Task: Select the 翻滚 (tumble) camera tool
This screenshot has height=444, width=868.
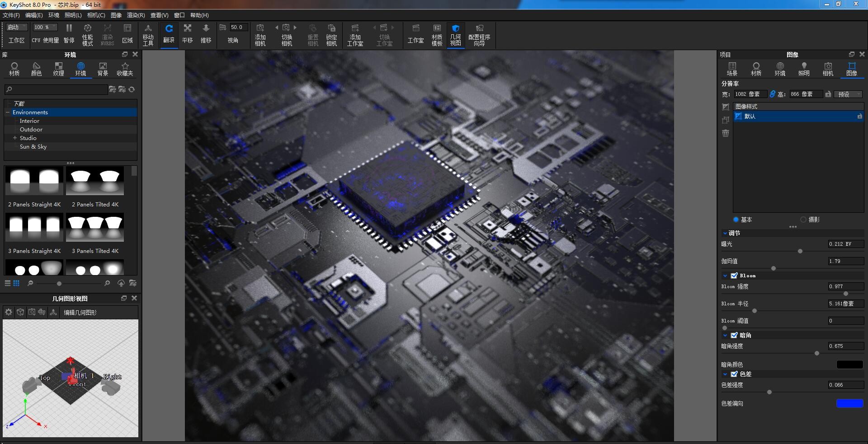Action: [x=169, y=35]
